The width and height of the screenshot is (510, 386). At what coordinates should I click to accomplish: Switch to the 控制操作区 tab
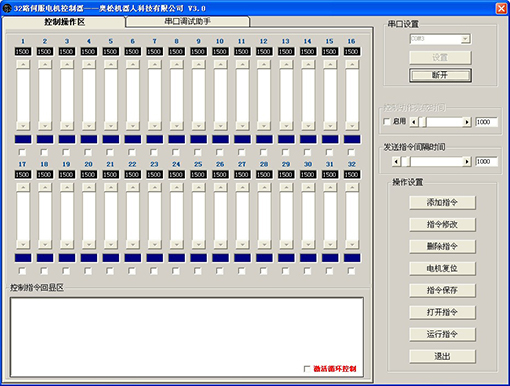[x=64, y=22]
